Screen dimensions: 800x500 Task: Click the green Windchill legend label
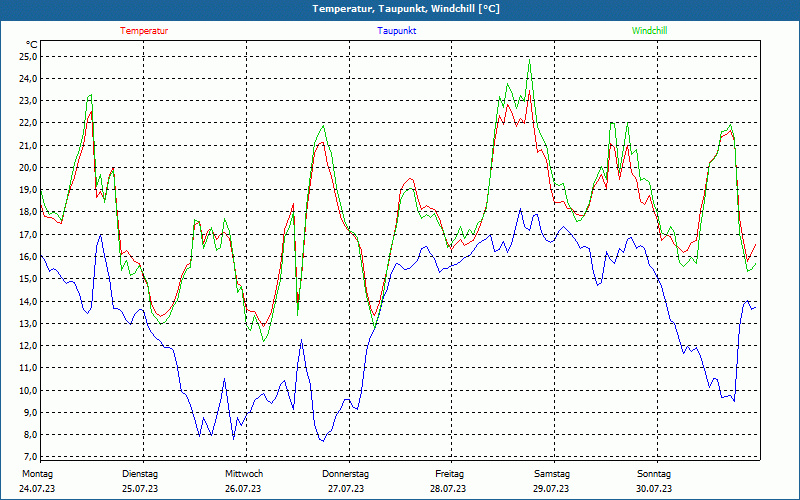(x=649, y=31)
